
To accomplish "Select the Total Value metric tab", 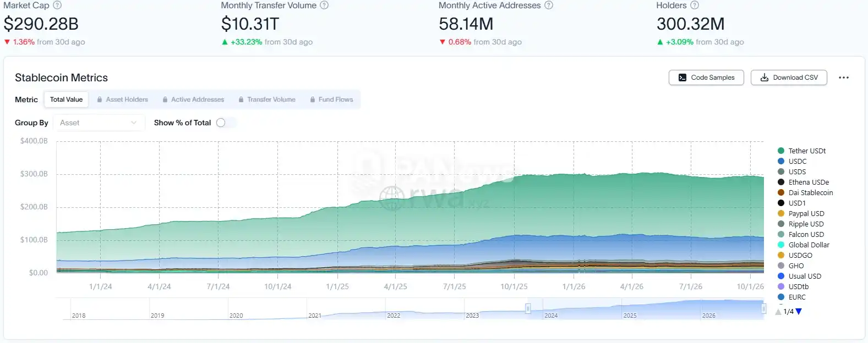I will [x=66, y=99].
